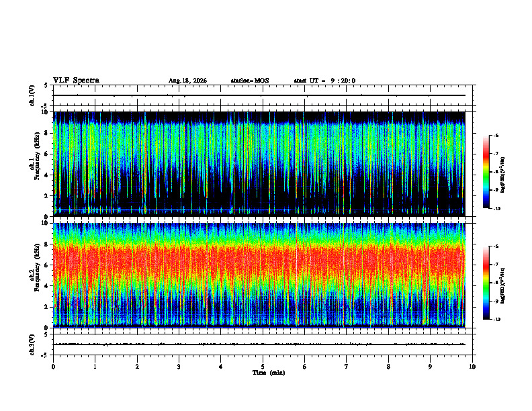Click the "-7" tick on ch.2 colorbar
Image resolution: width=532 pixels, height=411 pixels.
[x=496, y=265]
